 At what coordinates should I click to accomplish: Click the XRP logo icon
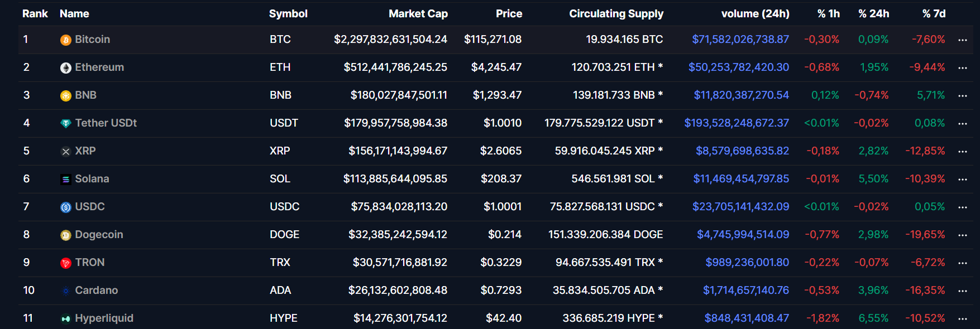tap(65, 152)
